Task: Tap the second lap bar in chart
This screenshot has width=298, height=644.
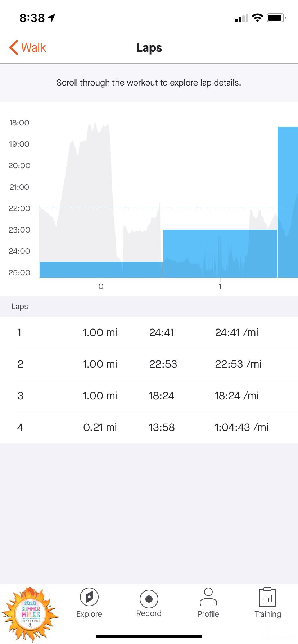Action: 220,253
